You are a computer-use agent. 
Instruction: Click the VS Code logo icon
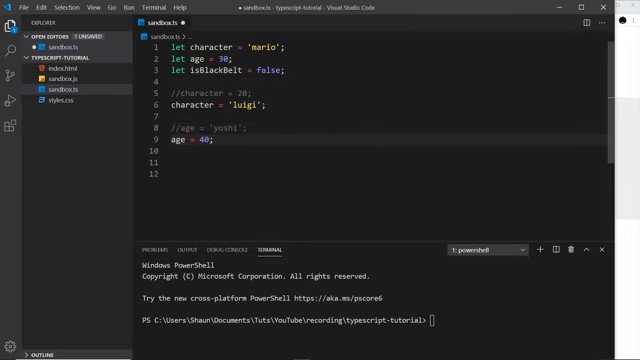pyautogui.click(x=7, y=7)
